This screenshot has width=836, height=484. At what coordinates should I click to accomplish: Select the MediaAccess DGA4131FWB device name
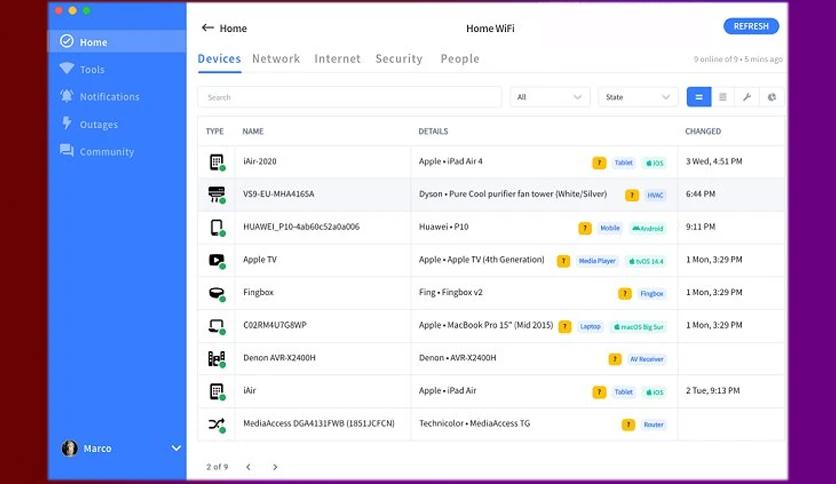pos(319,423)
